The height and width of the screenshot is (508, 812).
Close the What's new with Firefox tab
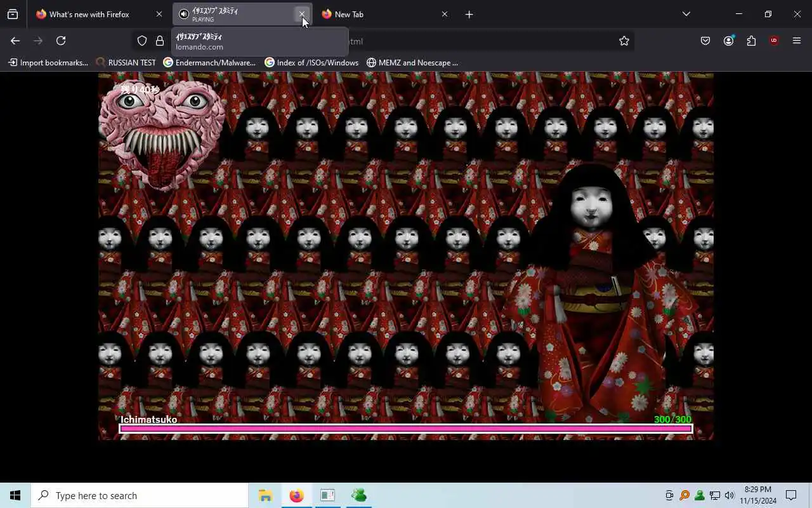tap(159, 14)
